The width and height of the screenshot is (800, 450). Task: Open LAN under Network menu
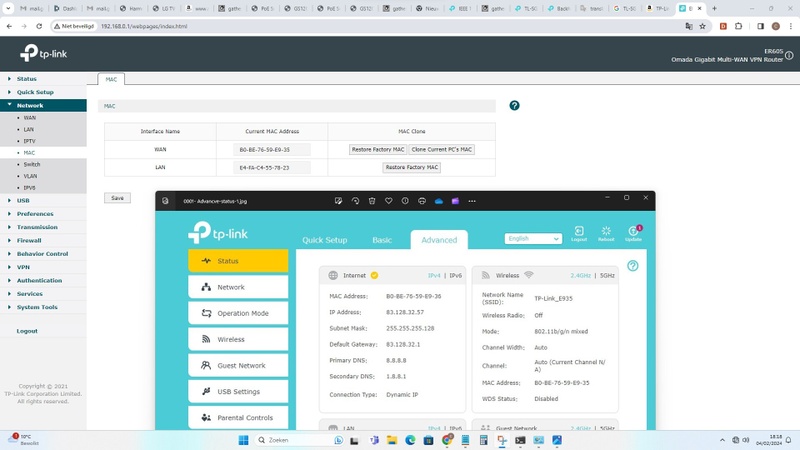pos(29,130)
